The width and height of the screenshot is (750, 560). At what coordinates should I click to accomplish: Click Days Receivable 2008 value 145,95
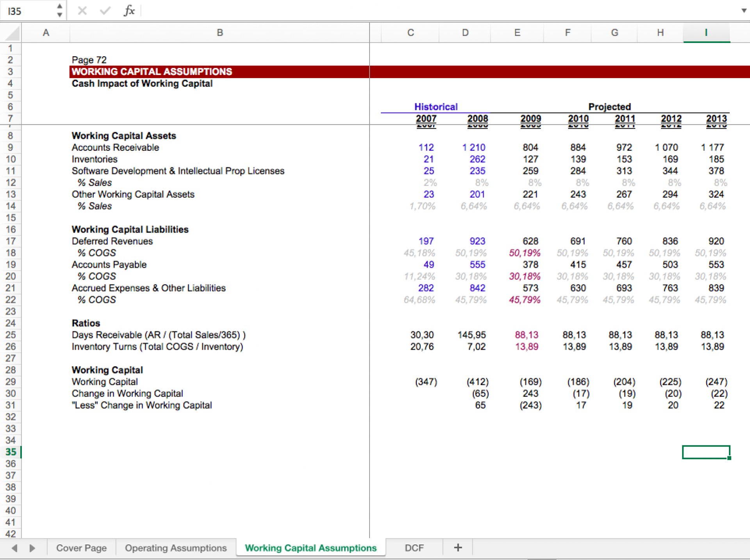471,335
